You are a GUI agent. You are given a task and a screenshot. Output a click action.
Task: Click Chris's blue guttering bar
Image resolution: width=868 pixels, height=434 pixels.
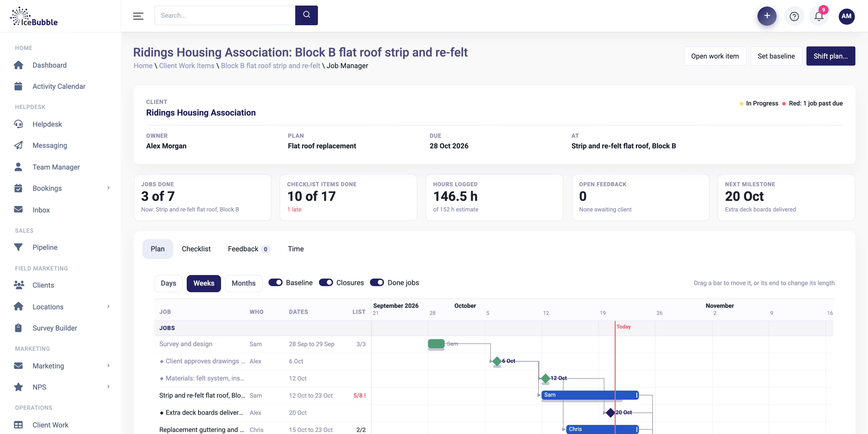pos(602,429)
